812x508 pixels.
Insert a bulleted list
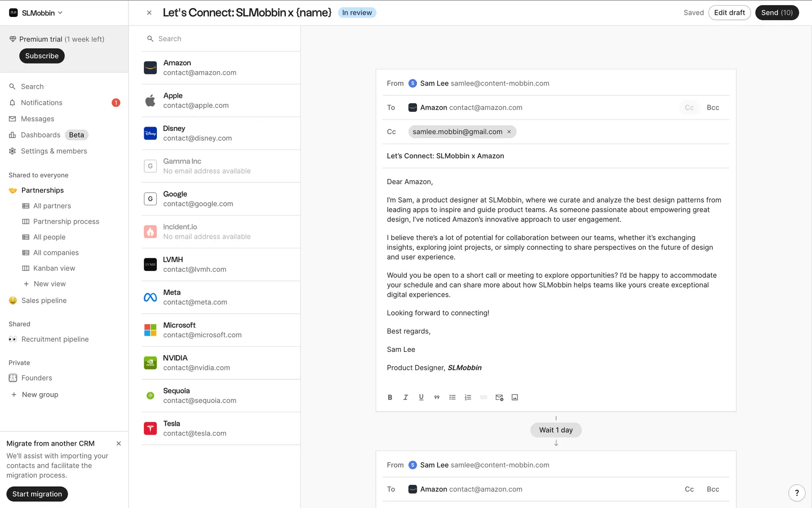pos(453,397)
